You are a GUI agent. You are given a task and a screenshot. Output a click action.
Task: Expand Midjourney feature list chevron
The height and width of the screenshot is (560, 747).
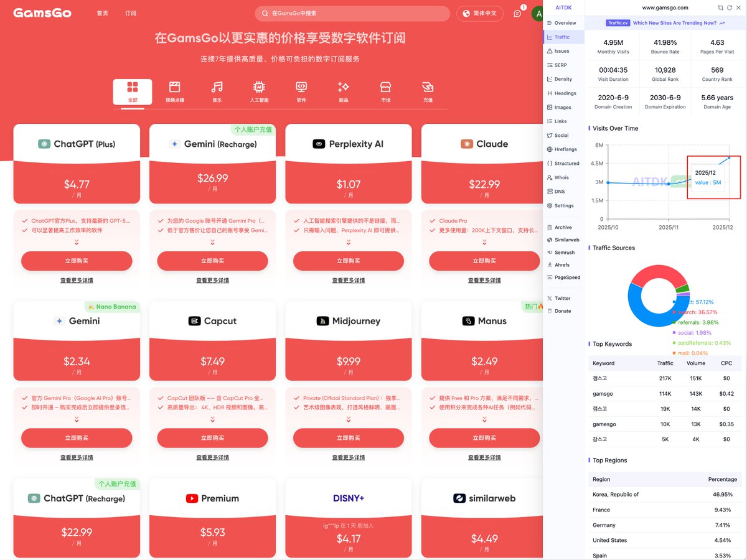click(x=349, y=419)
